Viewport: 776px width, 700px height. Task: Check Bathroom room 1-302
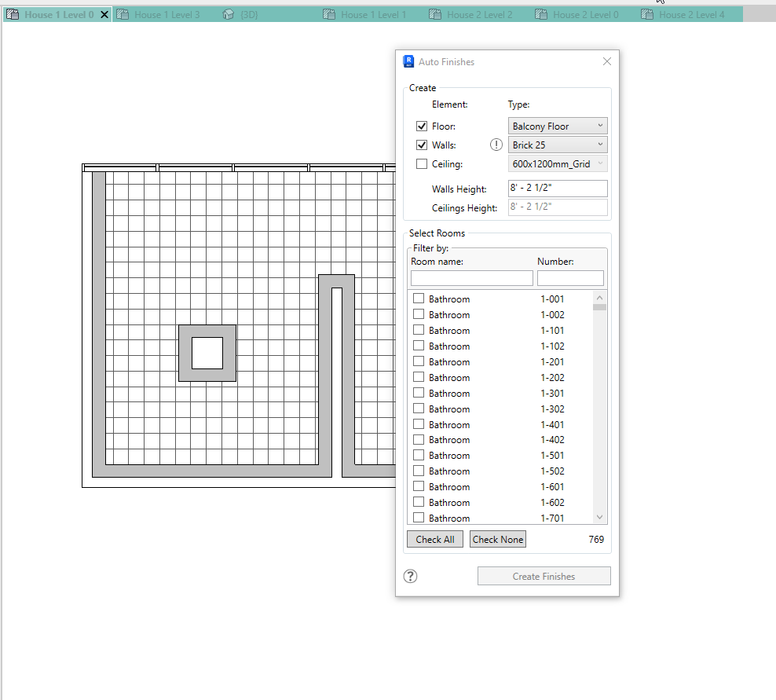[x=419, y=409]
